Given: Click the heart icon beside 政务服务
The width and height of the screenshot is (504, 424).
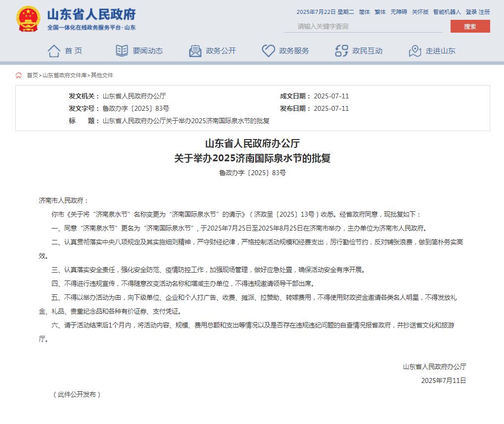Looking at the screenshot, I should pos(268,50).
